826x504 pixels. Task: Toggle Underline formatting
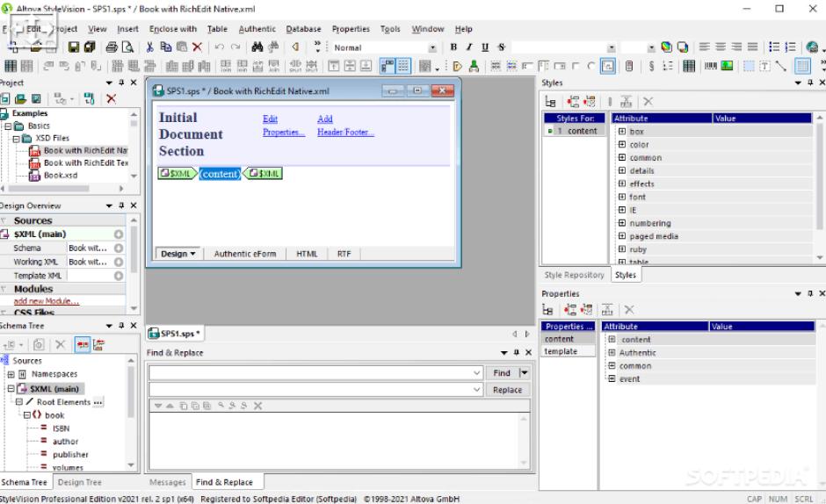pos(485,47)
